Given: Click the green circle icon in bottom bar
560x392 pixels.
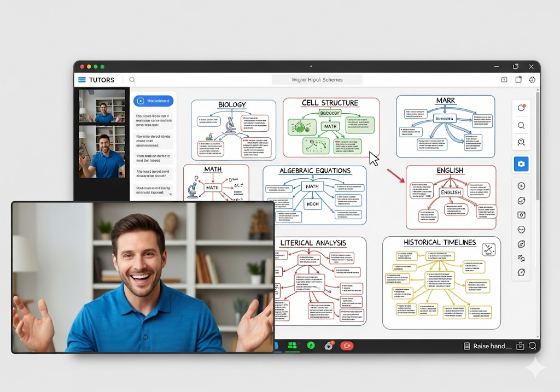Looking at the screenshot, I should point(311,346).
